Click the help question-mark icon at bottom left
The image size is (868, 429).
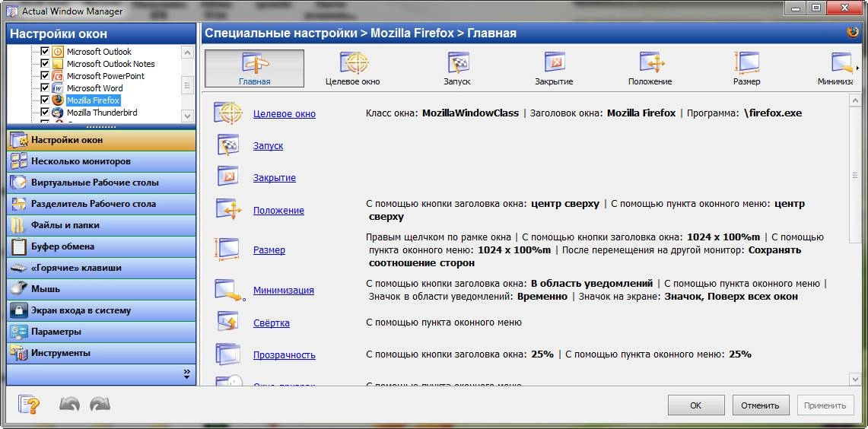tap(28, 405)
